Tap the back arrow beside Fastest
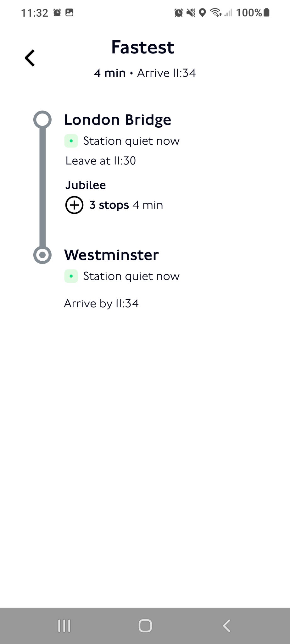 (30, 58)
